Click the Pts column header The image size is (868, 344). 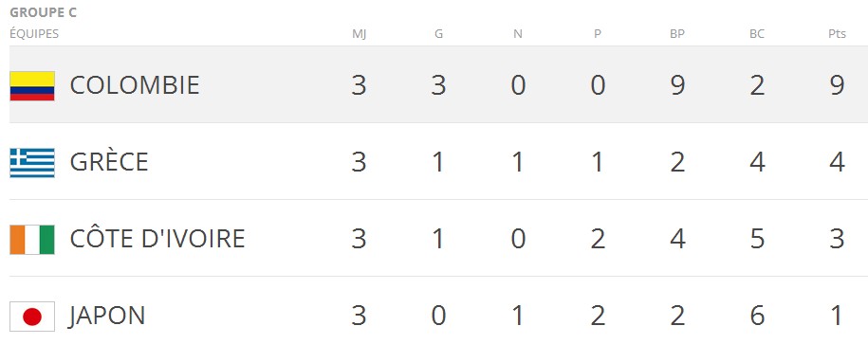click(837, 34)
